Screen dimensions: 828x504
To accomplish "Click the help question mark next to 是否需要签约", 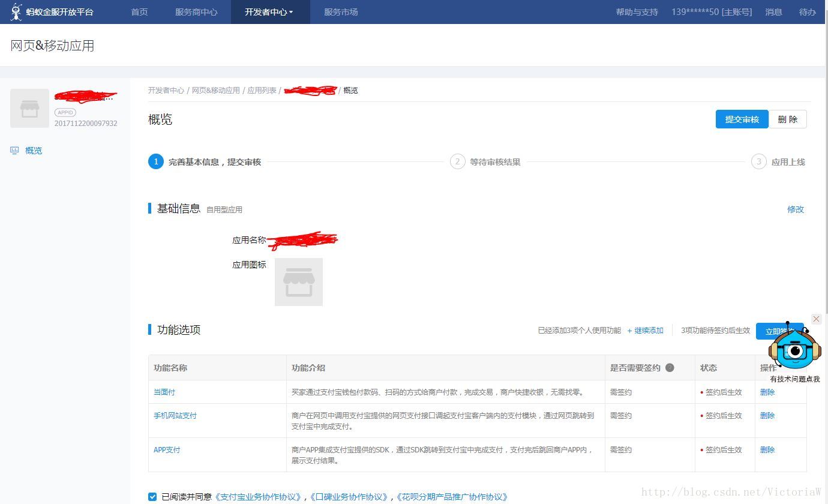I will [x=670, y=368].
